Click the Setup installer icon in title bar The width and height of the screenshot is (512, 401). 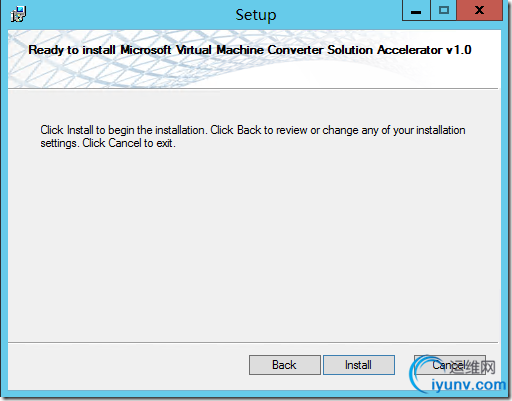point(18,14)
